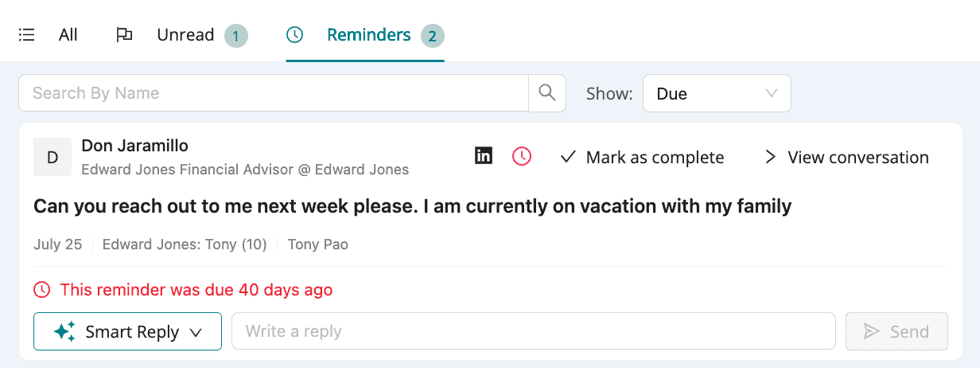Open View conversation link

pos(847,157)
